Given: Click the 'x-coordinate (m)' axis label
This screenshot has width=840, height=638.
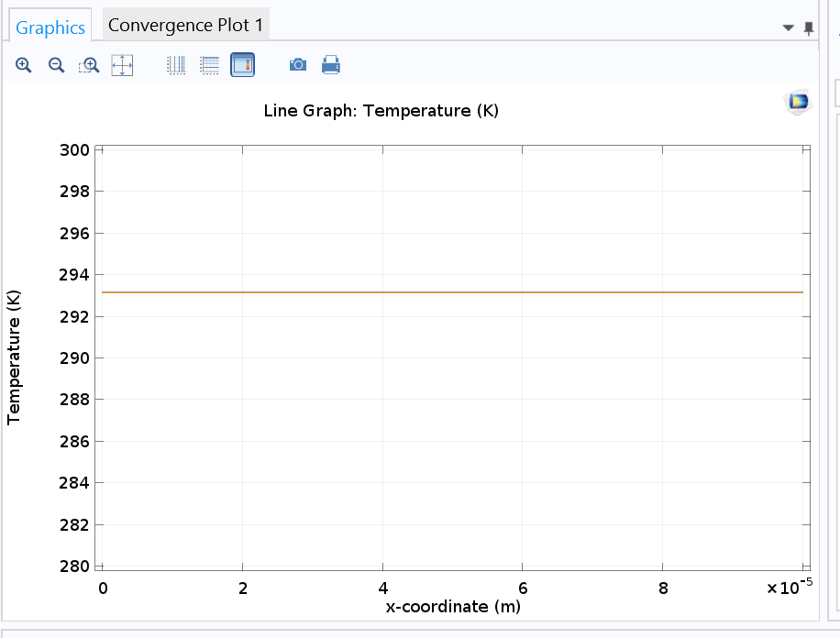Looking at the screenshot, I should [x=454, y=606].
